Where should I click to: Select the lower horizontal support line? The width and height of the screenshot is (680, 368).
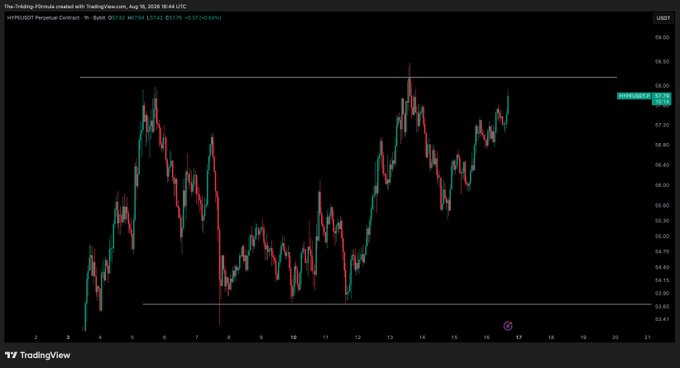tap(397, 304)
